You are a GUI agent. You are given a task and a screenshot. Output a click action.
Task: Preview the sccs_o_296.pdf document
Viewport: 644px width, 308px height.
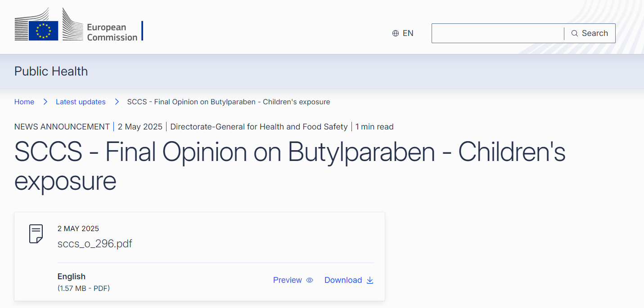pyautogui.click(x=288, y=280)
